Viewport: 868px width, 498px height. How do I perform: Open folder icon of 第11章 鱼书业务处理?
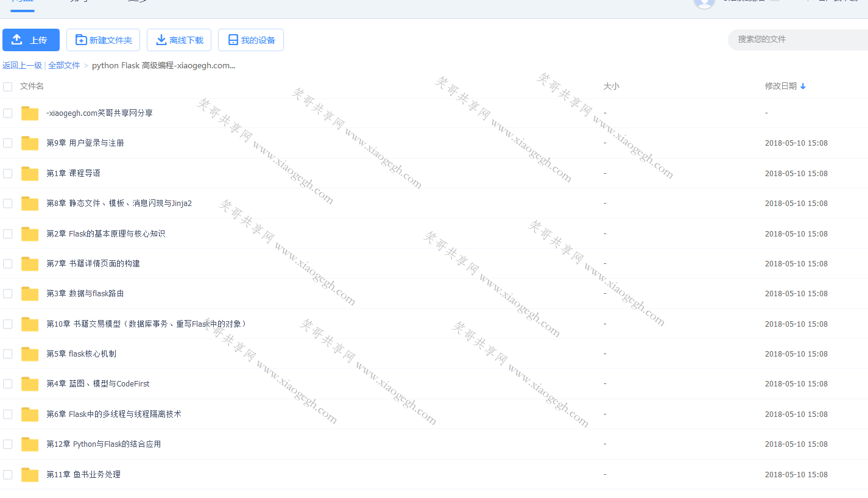[30, 474]
